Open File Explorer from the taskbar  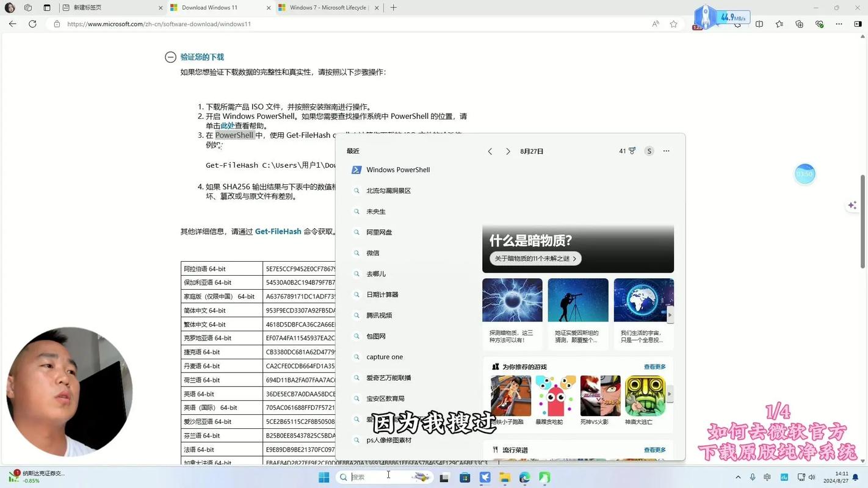coord(505,477)
